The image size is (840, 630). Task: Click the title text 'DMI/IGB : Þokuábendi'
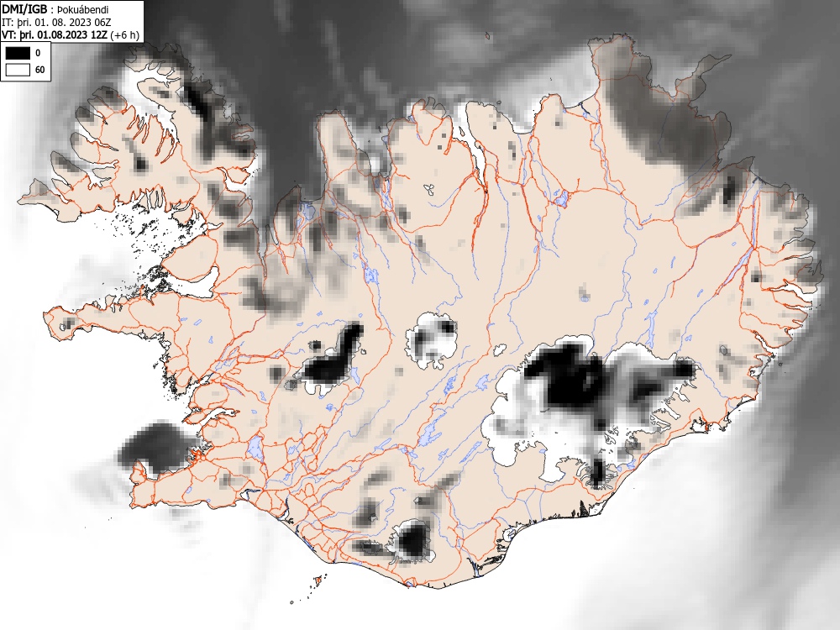(55, 9)
